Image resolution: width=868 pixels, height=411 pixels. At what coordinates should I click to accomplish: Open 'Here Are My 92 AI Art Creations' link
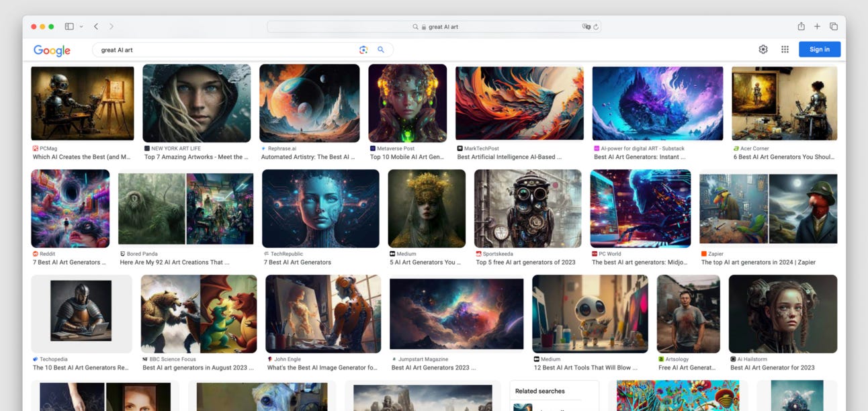coord(175,263)
